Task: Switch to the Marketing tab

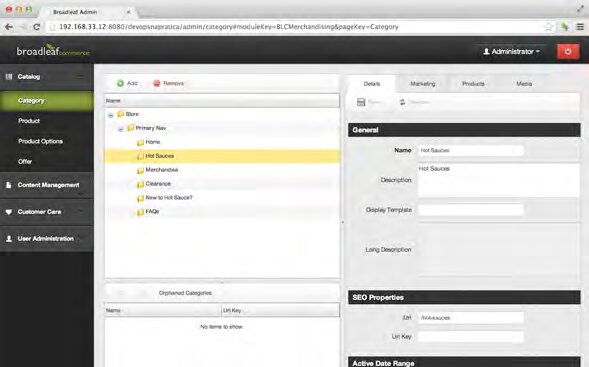Action: coord(423,84)
